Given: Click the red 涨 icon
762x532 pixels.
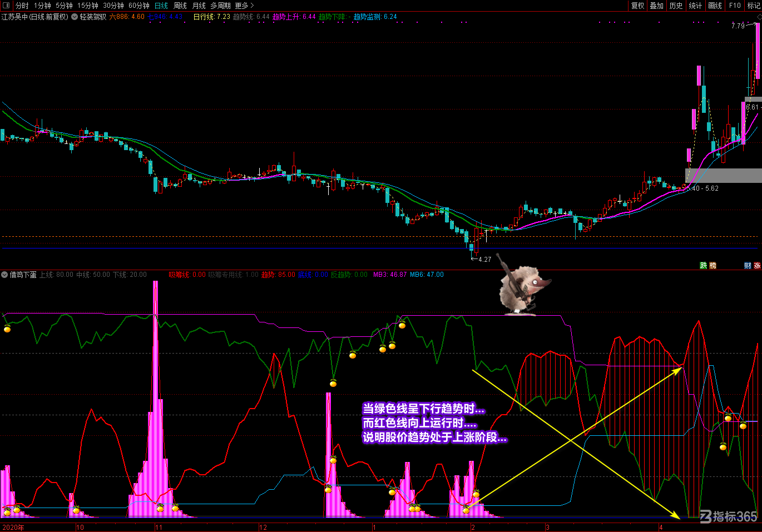Looking at the screenshot, I should click(757, 266).
